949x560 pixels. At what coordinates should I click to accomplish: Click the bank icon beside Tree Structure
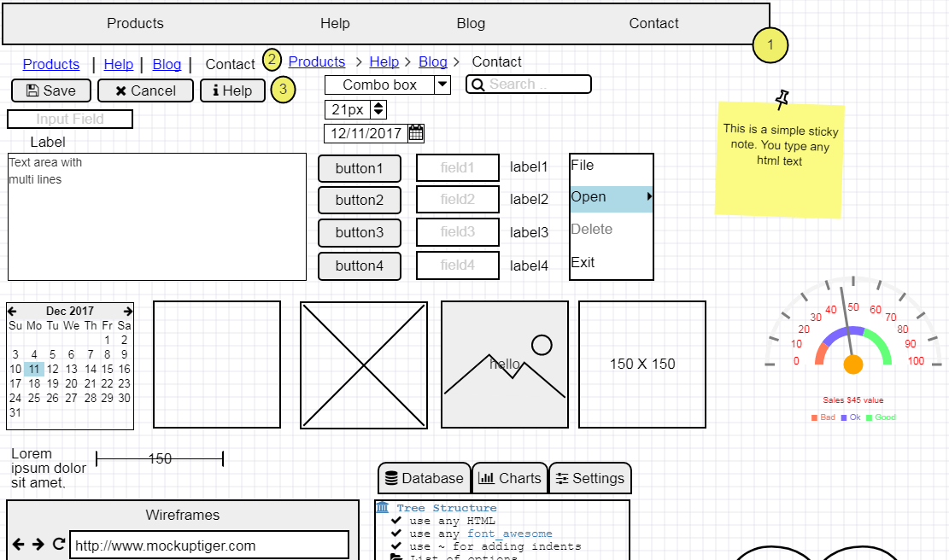[383, 507]
